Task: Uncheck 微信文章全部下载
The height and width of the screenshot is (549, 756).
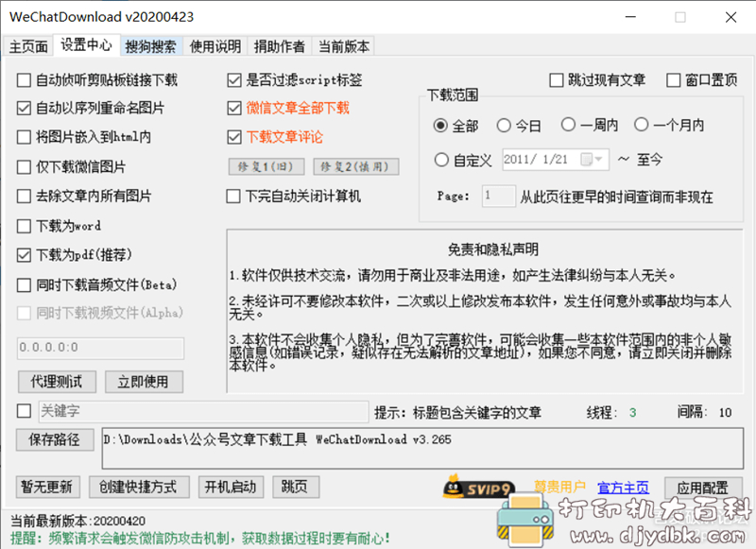Action: click(233, 108)
